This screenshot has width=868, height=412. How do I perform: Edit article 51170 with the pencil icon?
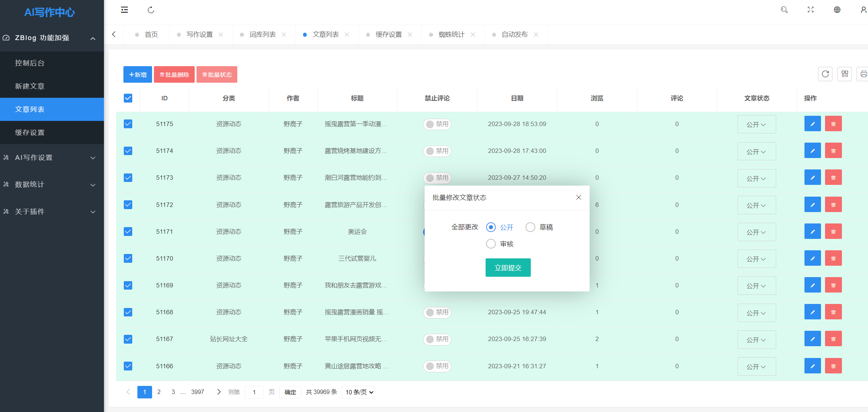tap(813, 258)
